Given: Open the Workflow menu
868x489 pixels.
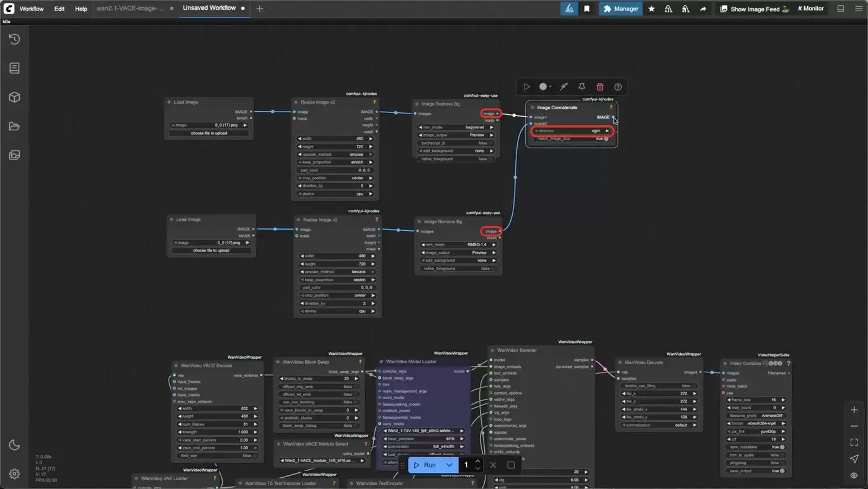Looking at the screenshot, I should [32, 9].
